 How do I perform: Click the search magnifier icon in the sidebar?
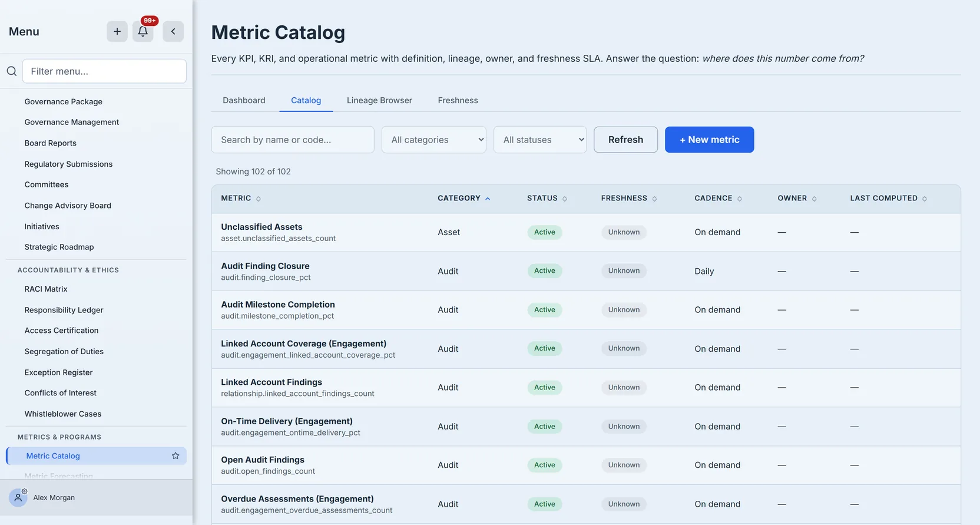click(12, 71)
